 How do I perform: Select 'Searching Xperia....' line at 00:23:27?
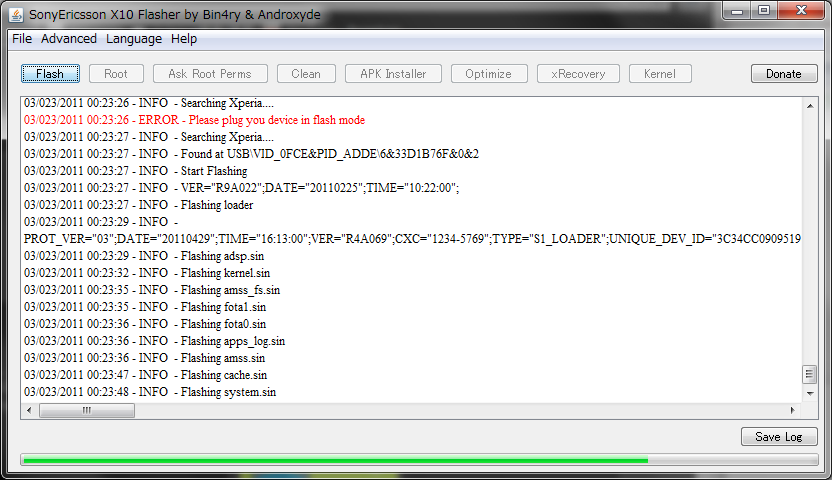[x=149, y=137]
